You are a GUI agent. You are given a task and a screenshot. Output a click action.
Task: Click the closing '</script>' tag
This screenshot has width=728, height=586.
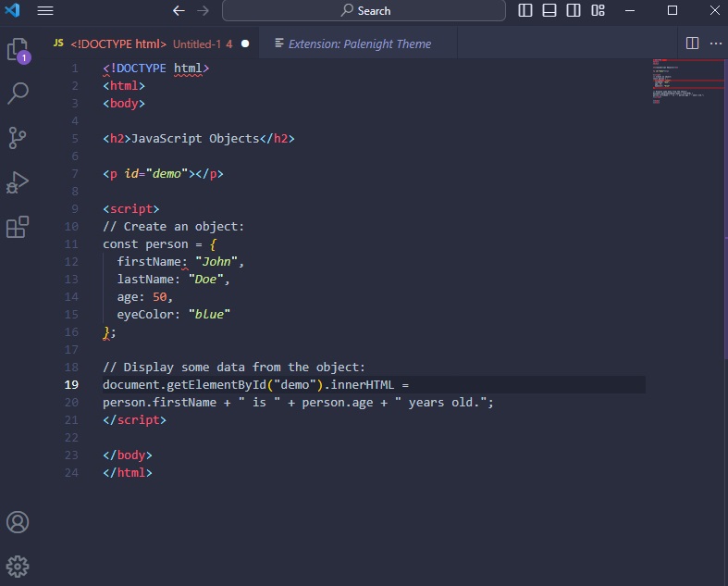pos(135,420)
